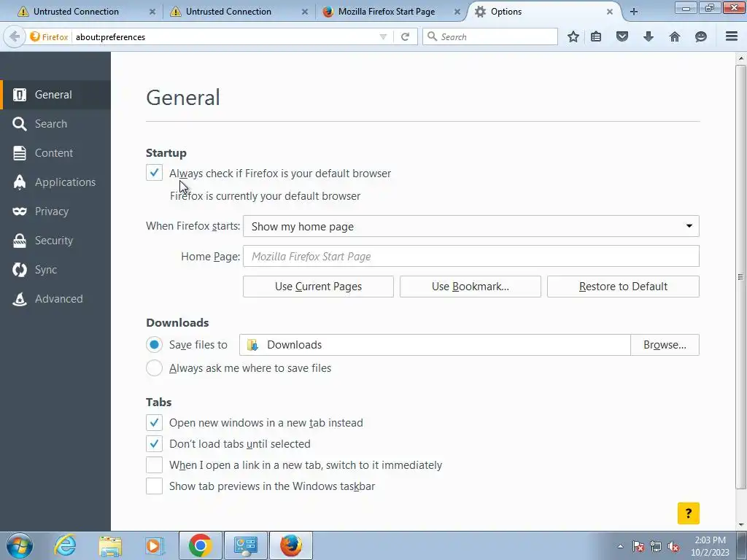Image resolution: width=747 pixels, height=560 pixels.
Task: Open the Sync preferences section
Action: click(55, 270)
